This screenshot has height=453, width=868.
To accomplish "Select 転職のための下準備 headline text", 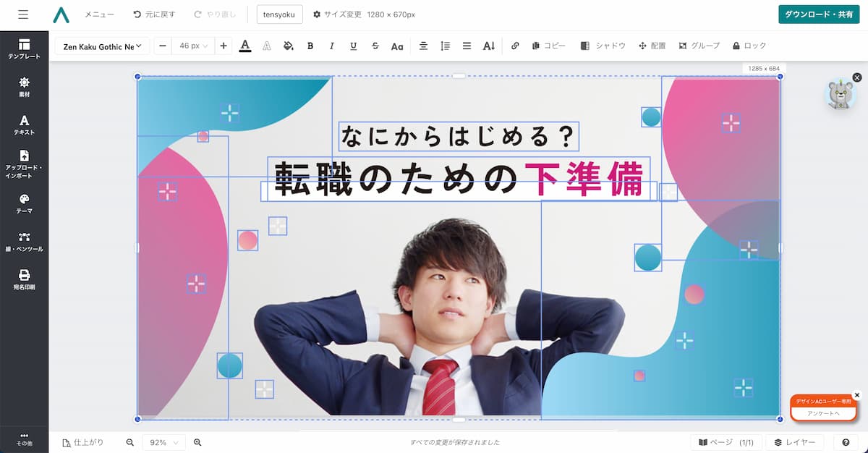I will pos(459,179).
